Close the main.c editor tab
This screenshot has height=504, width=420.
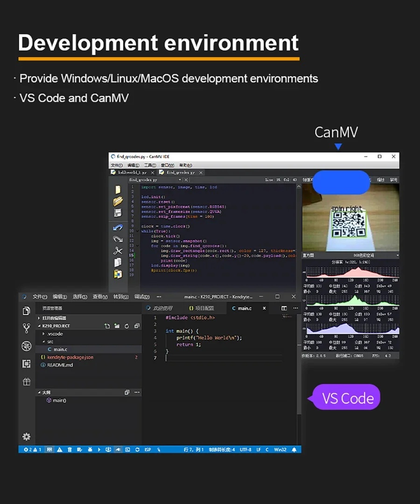coord(264,308)
